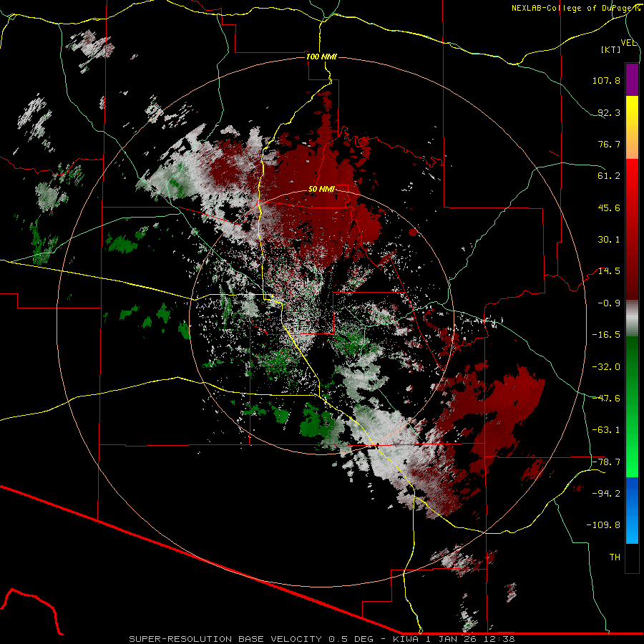
Task: Click the -109.8 velocity scale value
Action: tap(603, 525)
